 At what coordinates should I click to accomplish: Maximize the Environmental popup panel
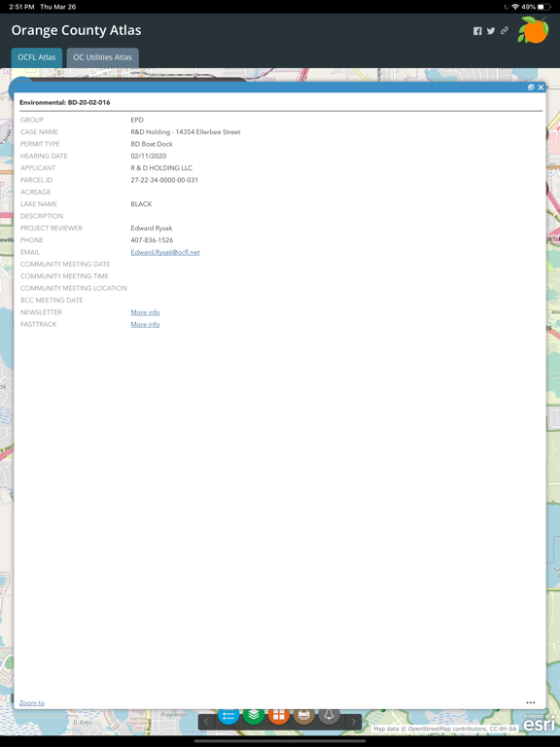tap(531, 88)
